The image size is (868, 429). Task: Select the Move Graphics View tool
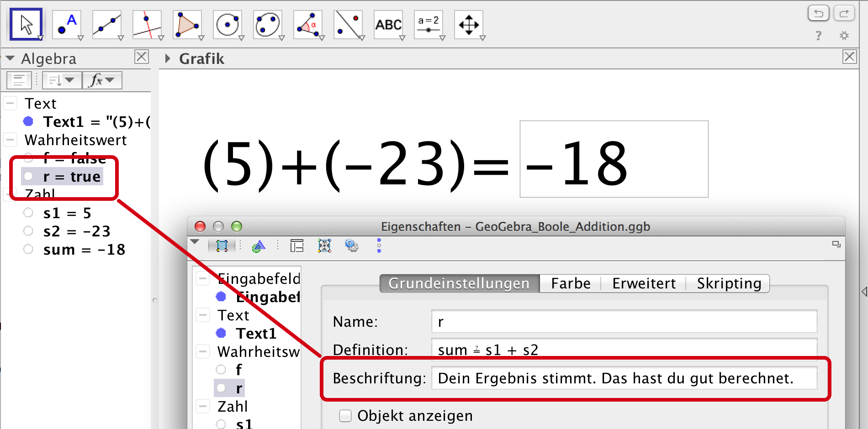tap(469, 25)
